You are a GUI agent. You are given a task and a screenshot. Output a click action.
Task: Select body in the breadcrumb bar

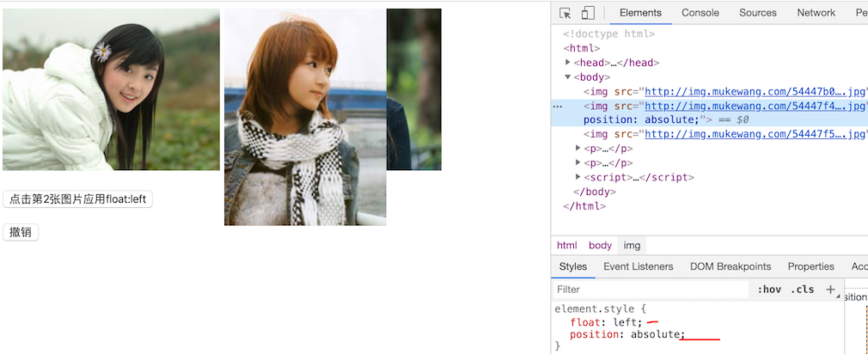pyautogui.click(x=600, y=245)
